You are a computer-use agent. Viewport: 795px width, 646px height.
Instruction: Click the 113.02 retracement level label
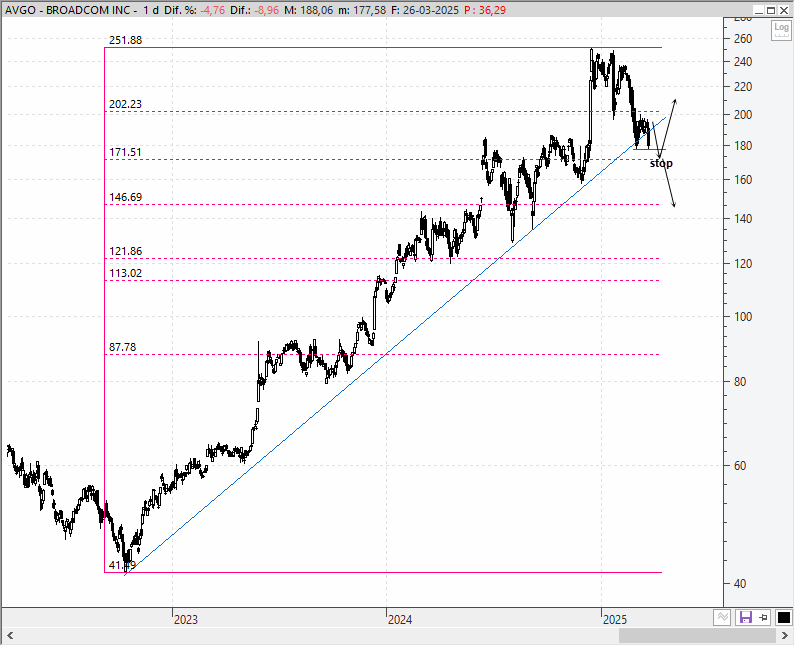point(125,273)
